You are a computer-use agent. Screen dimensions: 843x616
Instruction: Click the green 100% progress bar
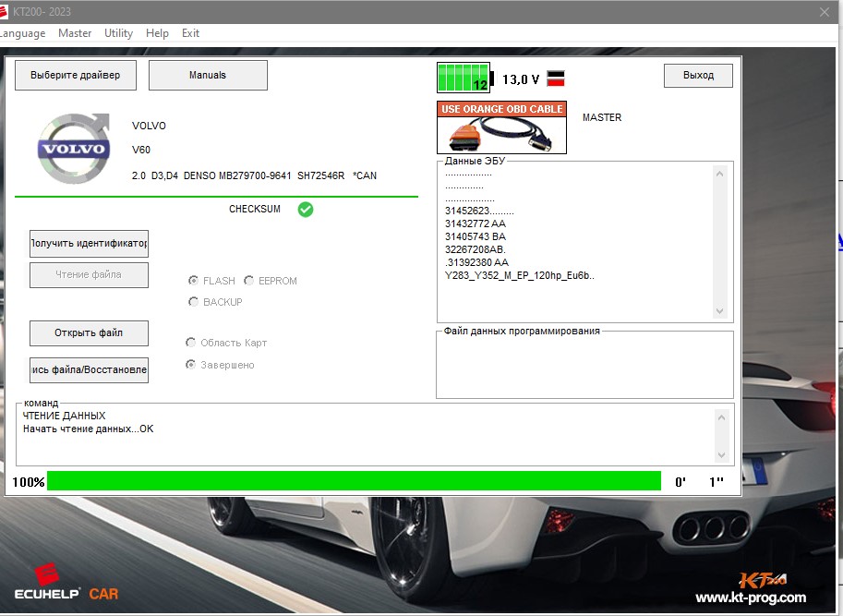[354, 481]
